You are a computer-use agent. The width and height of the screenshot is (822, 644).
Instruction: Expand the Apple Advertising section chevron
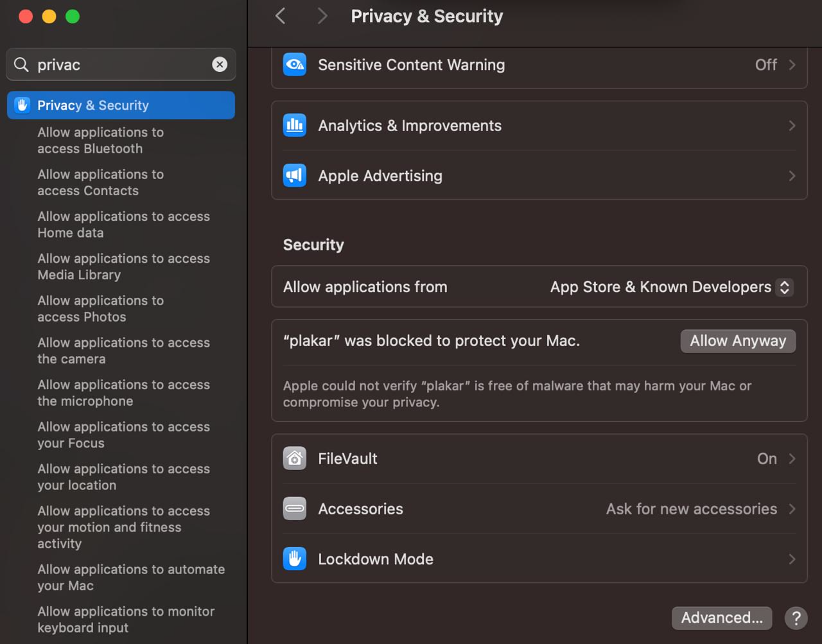[x=792, y=175]
